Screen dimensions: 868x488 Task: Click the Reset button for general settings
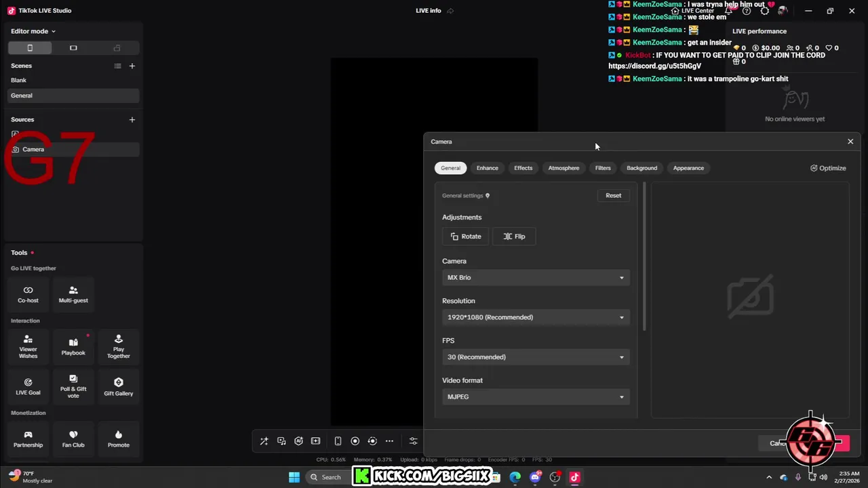click(x=613, y=195)
